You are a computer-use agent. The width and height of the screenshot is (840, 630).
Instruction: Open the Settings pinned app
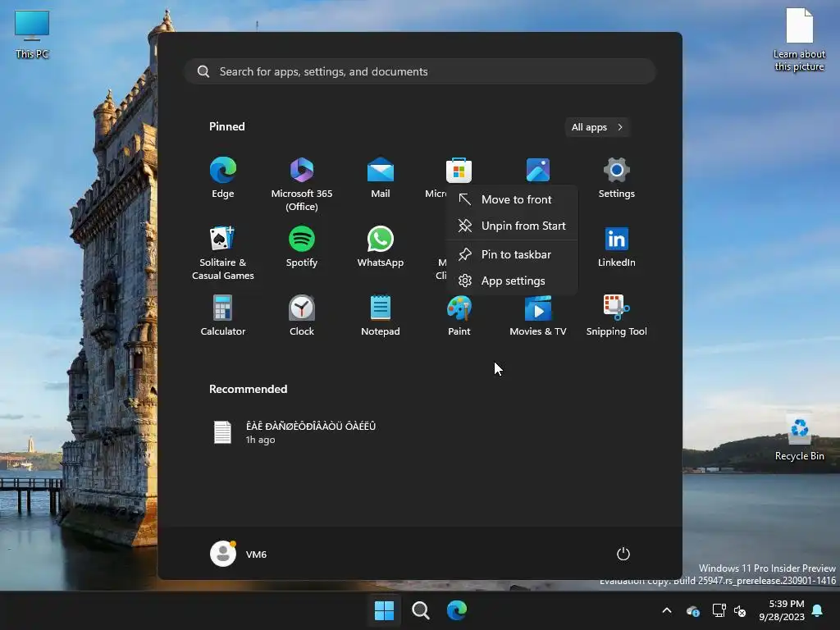(617, 178)
